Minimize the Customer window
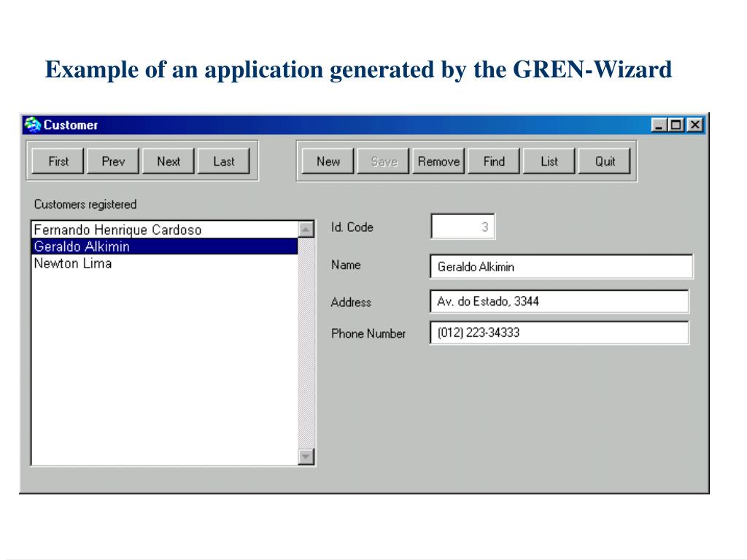Image resolution: width=747 pixels, height=560 pixels. coord(659,125)
